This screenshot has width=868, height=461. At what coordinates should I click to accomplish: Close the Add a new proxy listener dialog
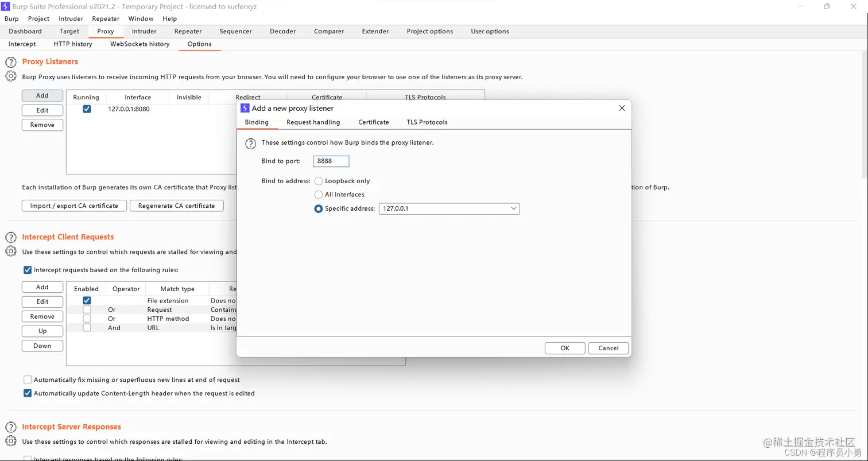[622, 108]
